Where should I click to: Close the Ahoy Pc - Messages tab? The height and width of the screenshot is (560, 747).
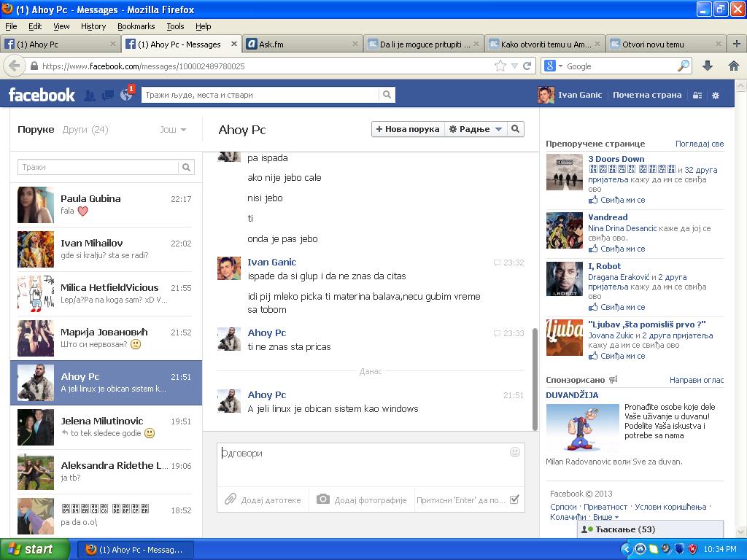click(233, 44)
